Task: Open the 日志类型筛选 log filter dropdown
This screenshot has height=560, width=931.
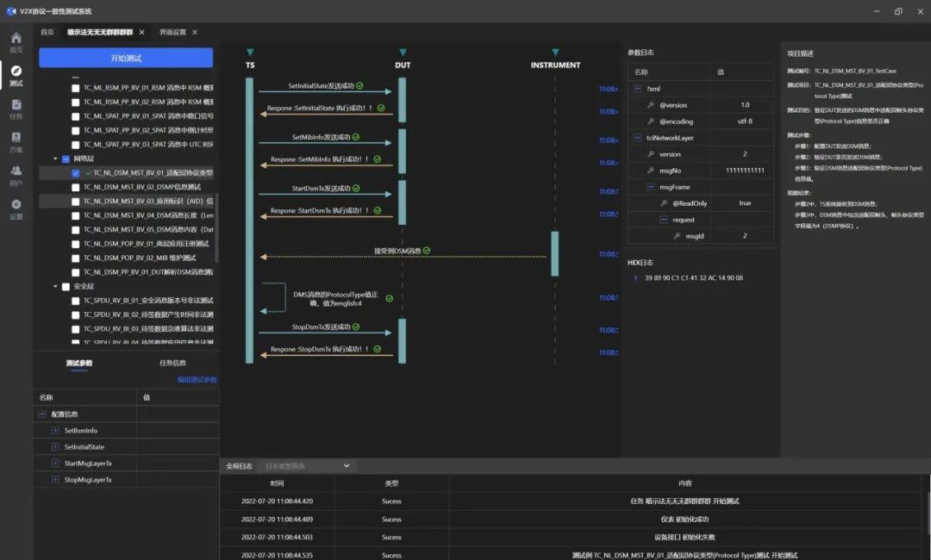Action: pyautogui.click(x=306, y=466)
